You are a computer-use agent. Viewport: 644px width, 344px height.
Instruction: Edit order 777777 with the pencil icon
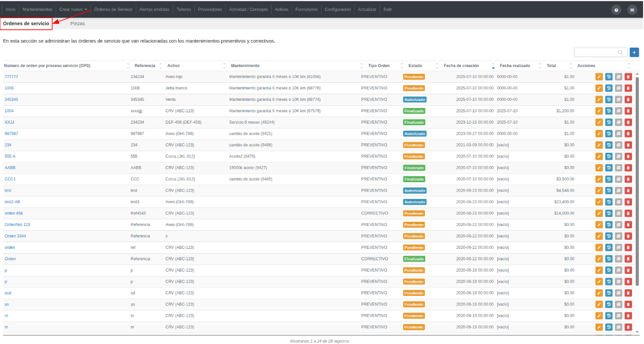[599, 77]
